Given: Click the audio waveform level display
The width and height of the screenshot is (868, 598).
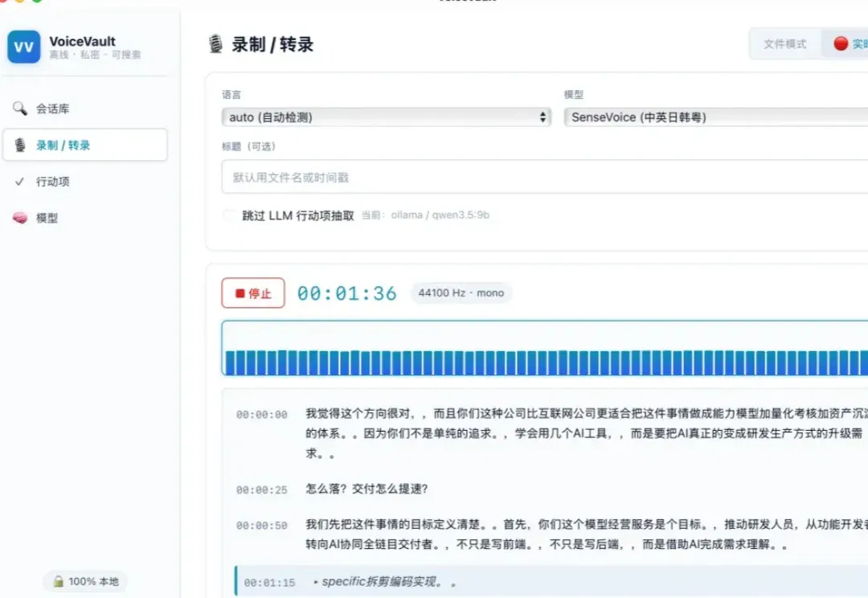Looking at the screenshot, I should (545, 348).
